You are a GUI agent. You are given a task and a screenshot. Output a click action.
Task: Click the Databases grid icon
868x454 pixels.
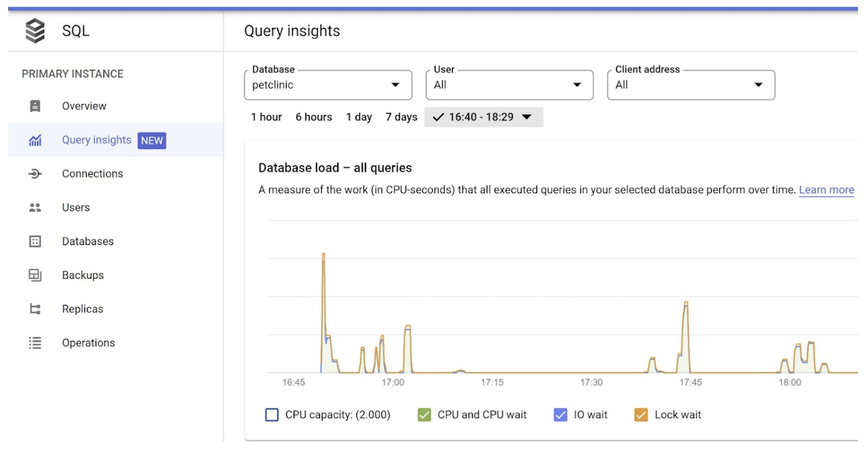[x=35, y=241]
